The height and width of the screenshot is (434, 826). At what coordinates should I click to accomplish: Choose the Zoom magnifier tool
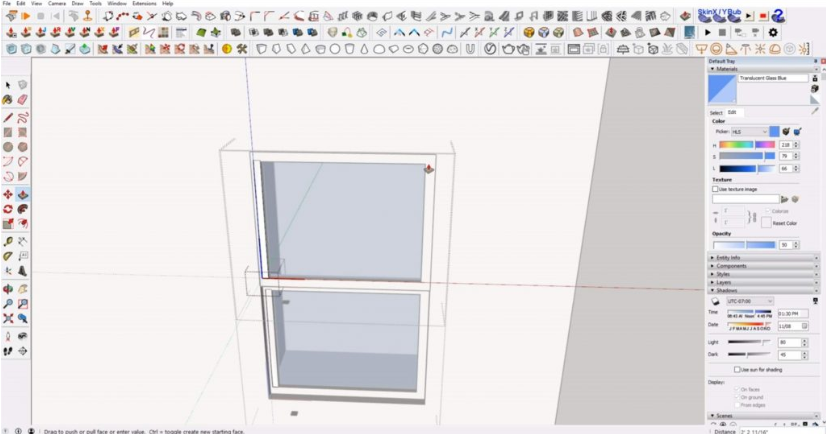click(x=8, y=304)
